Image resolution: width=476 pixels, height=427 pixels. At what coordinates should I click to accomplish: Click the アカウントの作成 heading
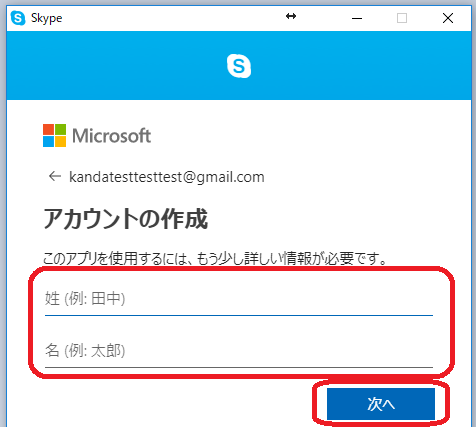126,219
